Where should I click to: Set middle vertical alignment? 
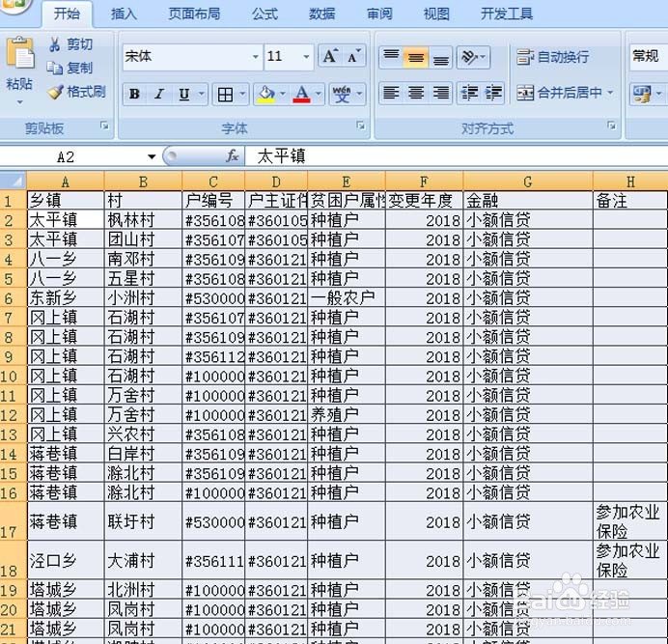coord(415,57)
